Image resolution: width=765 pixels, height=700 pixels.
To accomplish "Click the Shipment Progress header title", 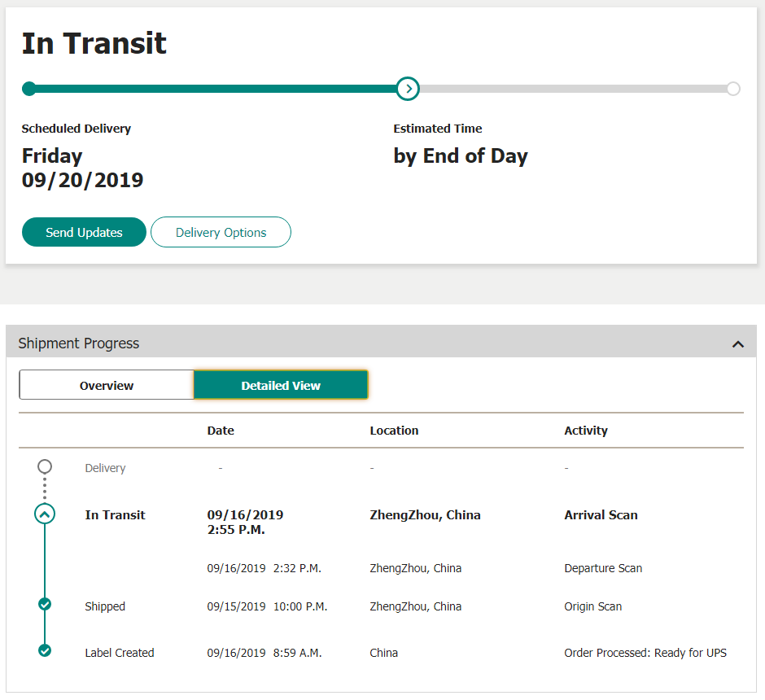I will (79, 343).
